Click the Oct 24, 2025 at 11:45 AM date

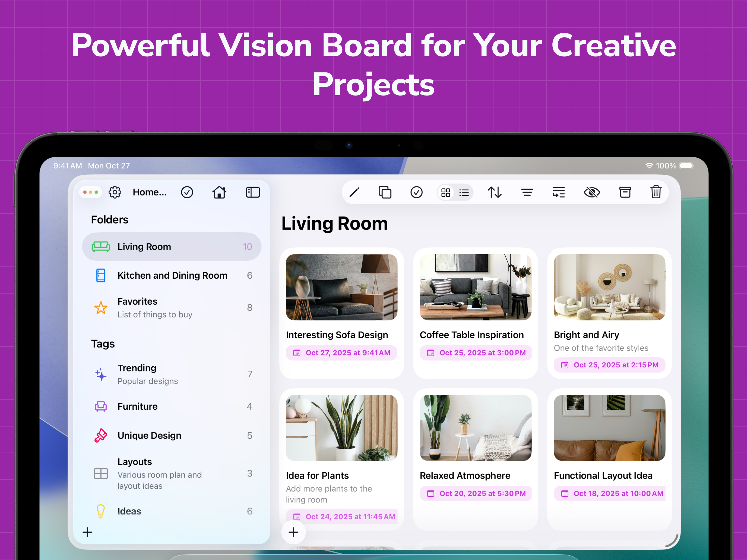click(341, 517)
